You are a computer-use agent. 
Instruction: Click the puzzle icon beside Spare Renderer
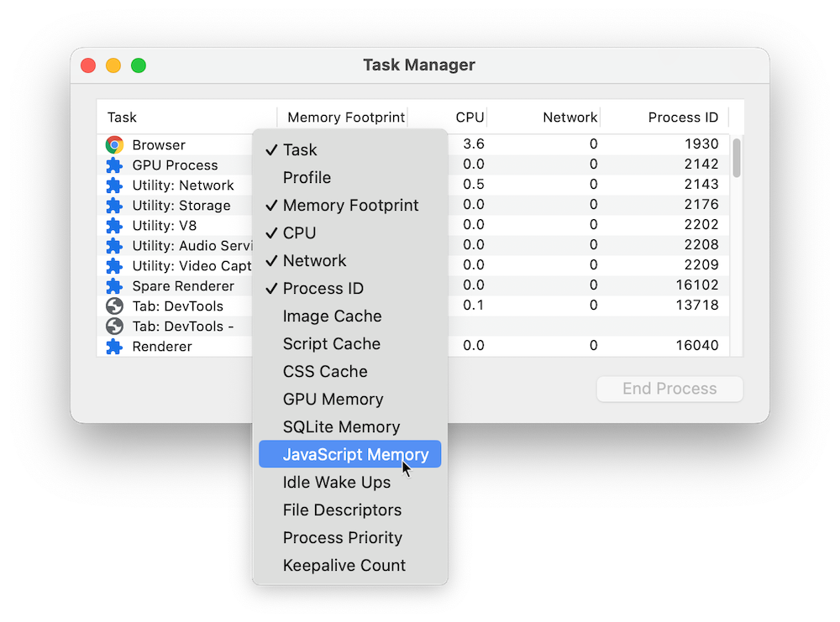(x=115, y=285)
